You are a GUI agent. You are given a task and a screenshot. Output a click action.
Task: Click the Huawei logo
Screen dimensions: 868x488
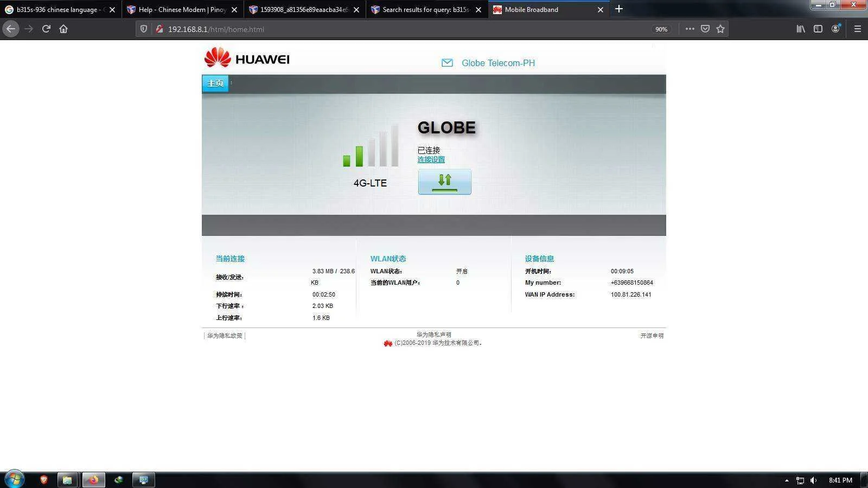247,58
